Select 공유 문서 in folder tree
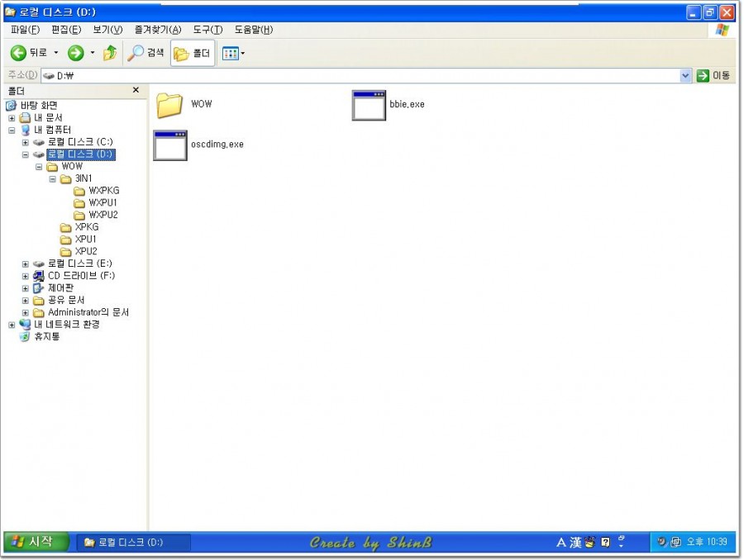This screenshot has height=560, width=744. [66, 301]
